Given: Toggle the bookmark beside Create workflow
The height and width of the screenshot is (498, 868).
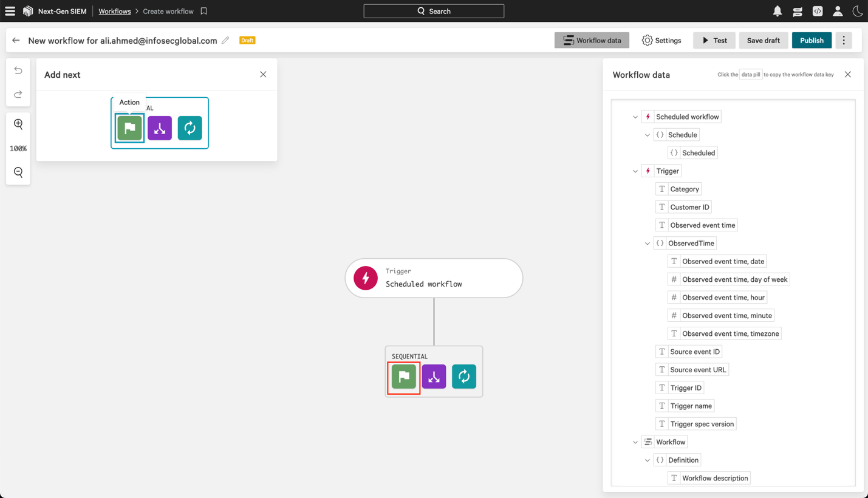Looking at the screenshot, I should [203, 11].
